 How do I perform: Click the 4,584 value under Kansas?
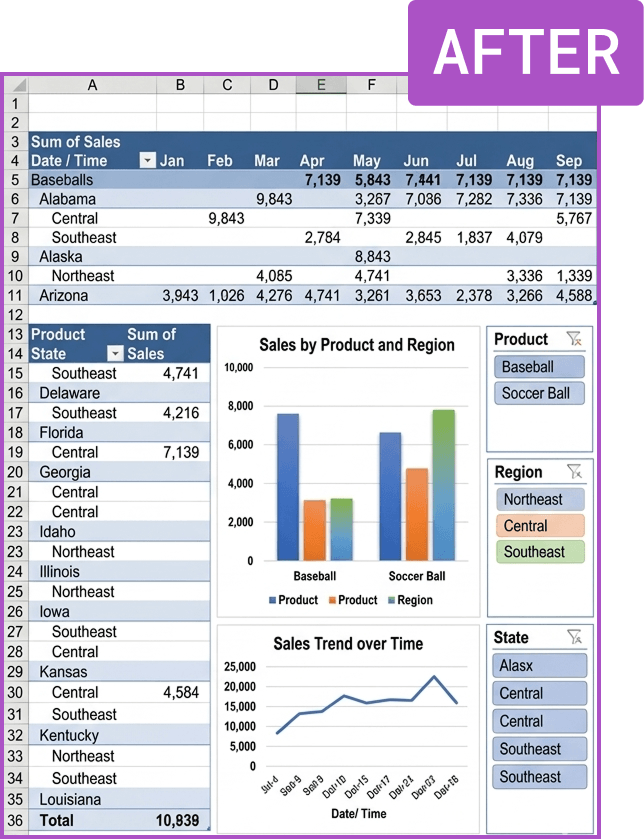(x=181, y=692)
